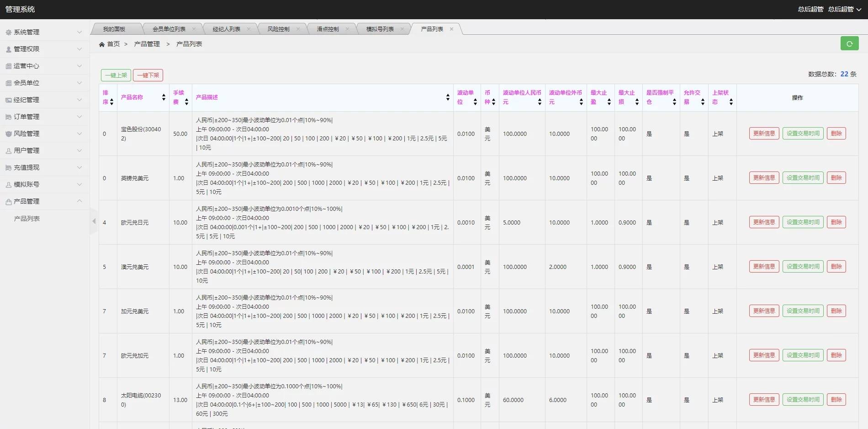The image size is (868, 429).
Task: Expand 系统管理 sidebar menu
Action: tap(44, 32)
